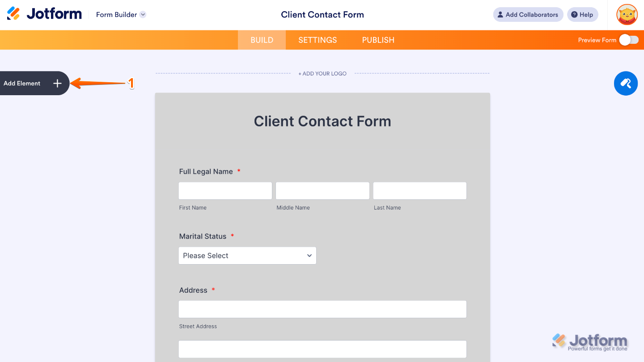Click the Add Collaborators button
The image size is (644, 362).
tap(528, 14)
